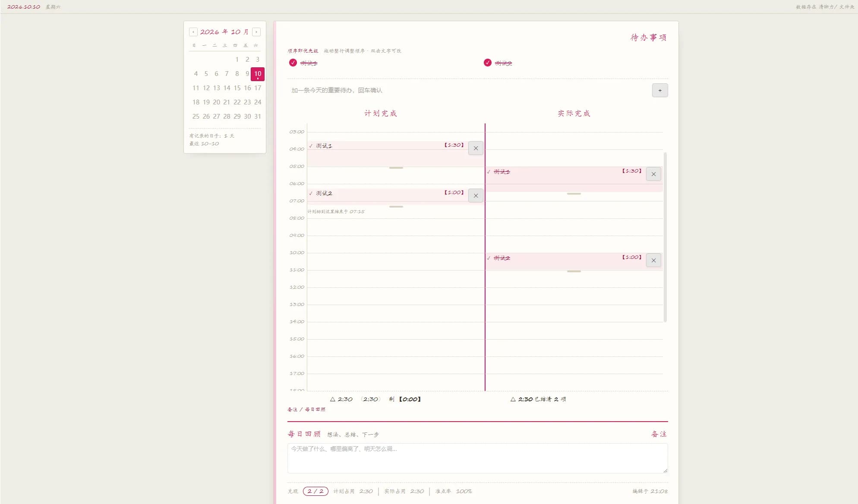Click the daily review text area
Image resolution: width=858 pixels, height=504 pixels.
[x=477, y=458]
